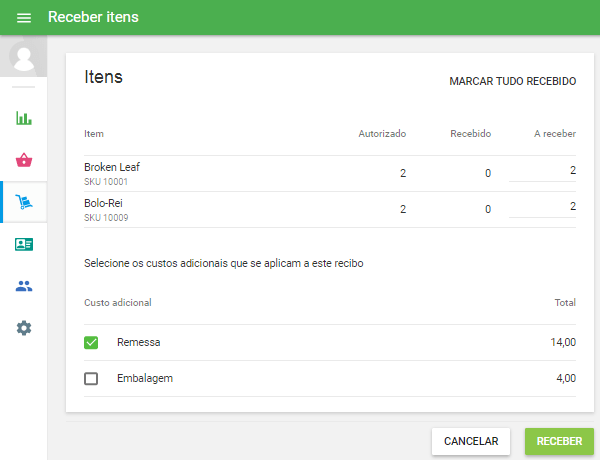Click the Custo adicional column header
The height and width of the screenshot is (460, 600).
(118, 303)
